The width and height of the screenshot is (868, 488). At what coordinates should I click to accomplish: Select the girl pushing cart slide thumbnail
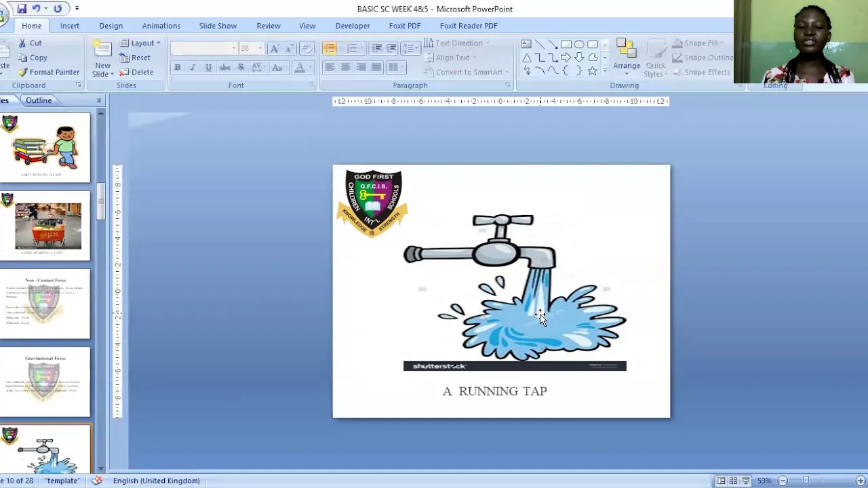(x=45, y=226)
